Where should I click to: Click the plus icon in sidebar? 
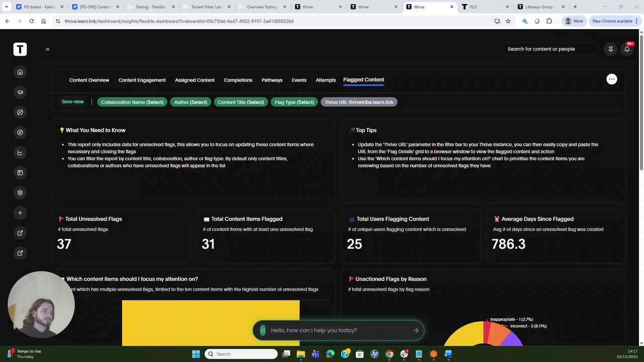pos(20,213)
